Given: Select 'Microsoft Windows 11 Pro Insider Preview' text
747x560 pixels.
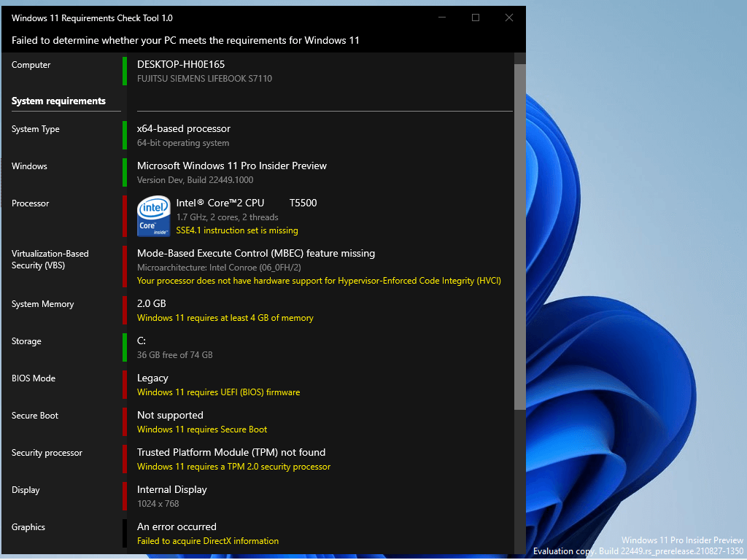Looking at the screenshot, I should pyautogui.click(x=232, y=166).
